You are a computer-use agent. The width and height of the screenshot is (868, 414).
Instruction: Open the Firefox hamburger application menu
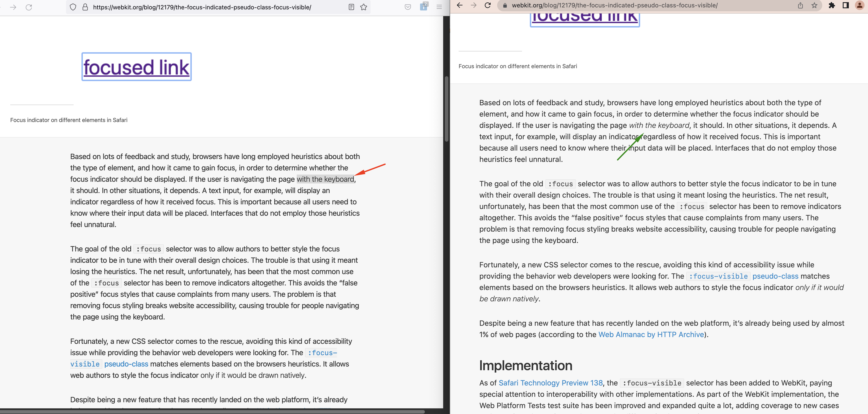(x=439, y=7)
